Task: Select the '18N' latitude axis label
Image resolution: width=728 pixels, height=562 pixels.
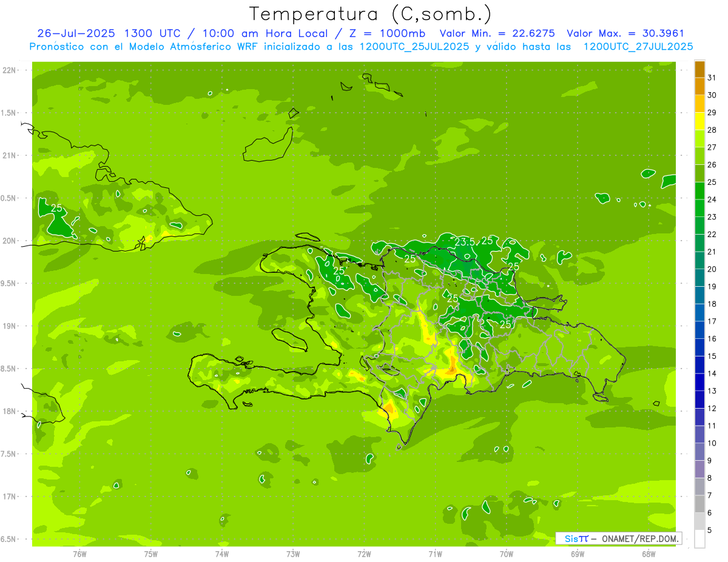Action: (x=8, y=411)
